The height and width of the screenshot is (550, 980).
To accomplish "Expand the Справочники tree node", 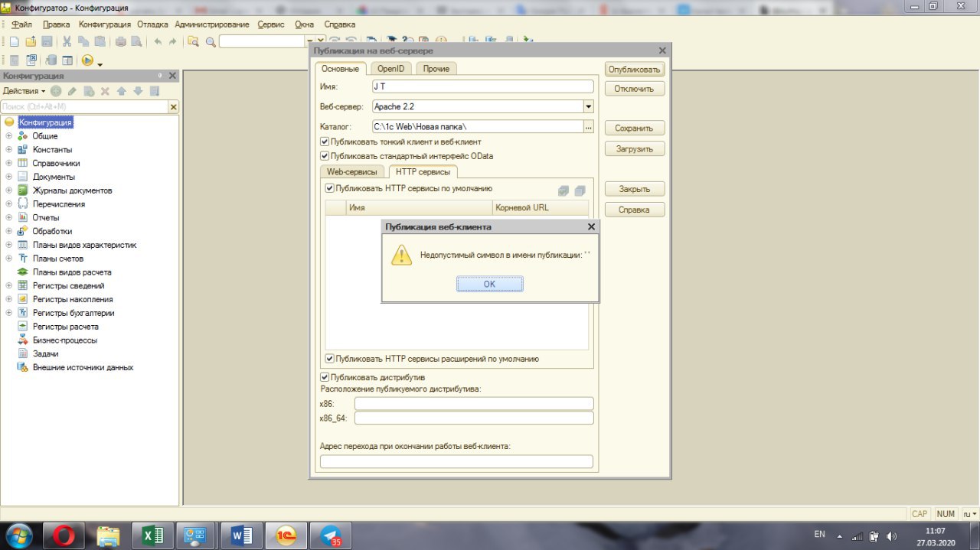I will tap(9, 163).
